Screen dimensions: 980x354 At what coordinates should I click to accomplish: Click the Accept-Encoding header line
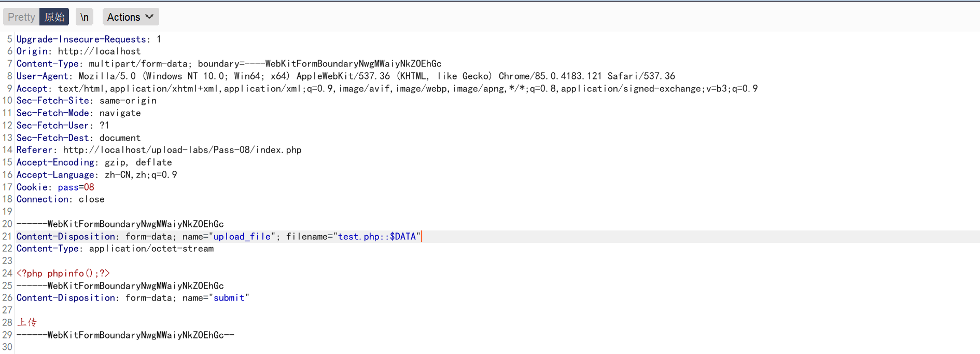tap(94, 162)
